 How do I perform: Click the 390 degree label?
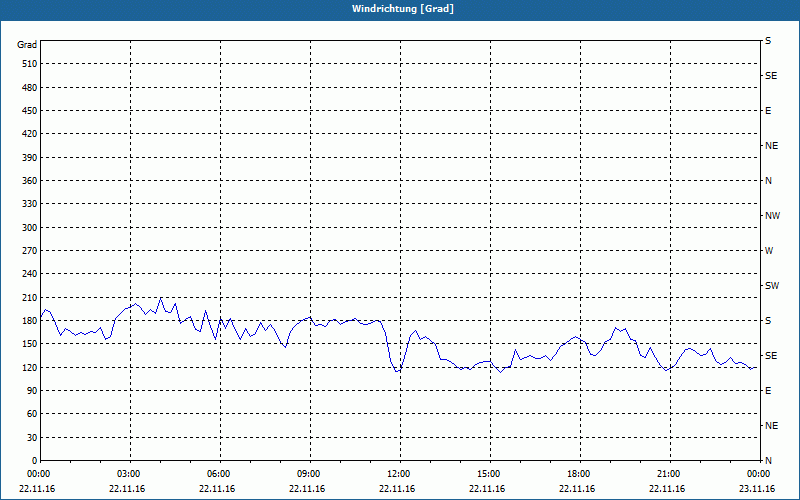30,158
